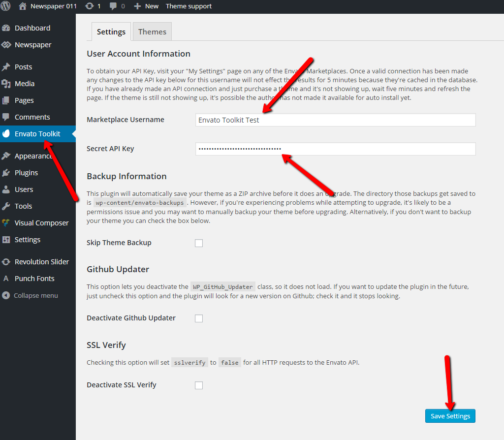Click the Posts pushpin icon
Viewport: 504px width, 440px height.
point(6,67)
